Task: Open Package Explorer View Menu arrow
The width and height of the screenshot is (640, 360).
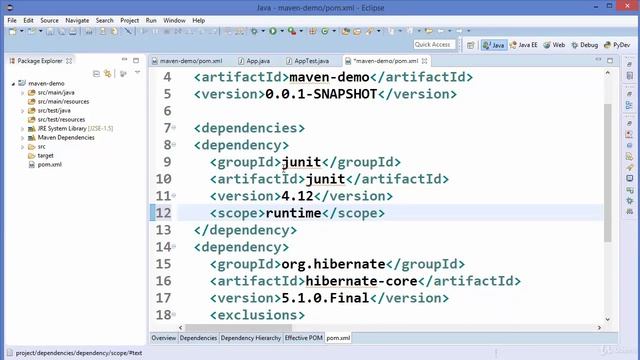Action: click(137, 73)
